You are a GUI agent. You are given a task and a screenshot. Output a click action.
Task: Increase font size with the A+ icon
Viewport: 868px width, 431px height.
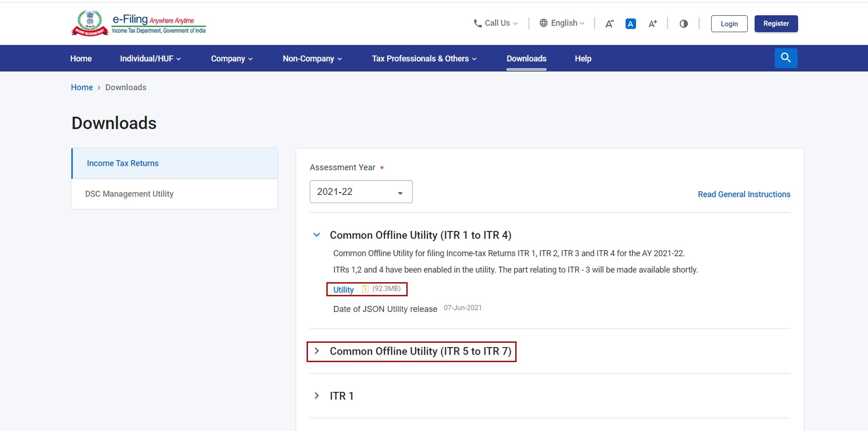(652, 24)
